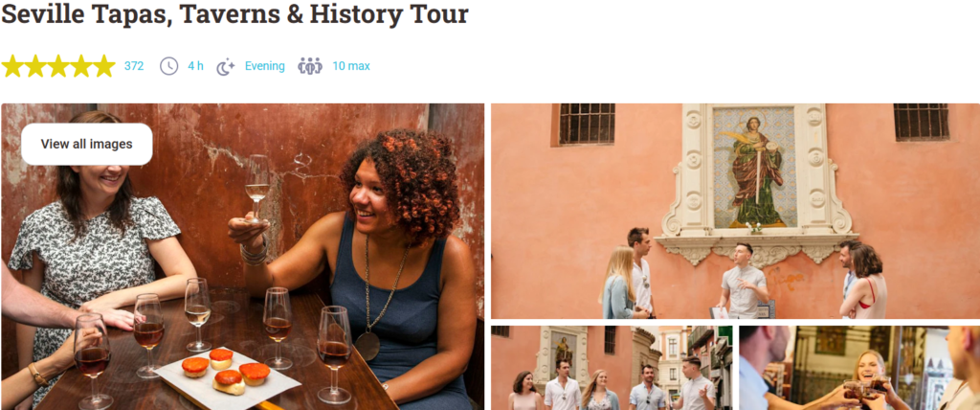The height and width of the screenshot is (410, 980).
Task: Click the fourth yellow rating star
Action: click(x=81, y=66)
